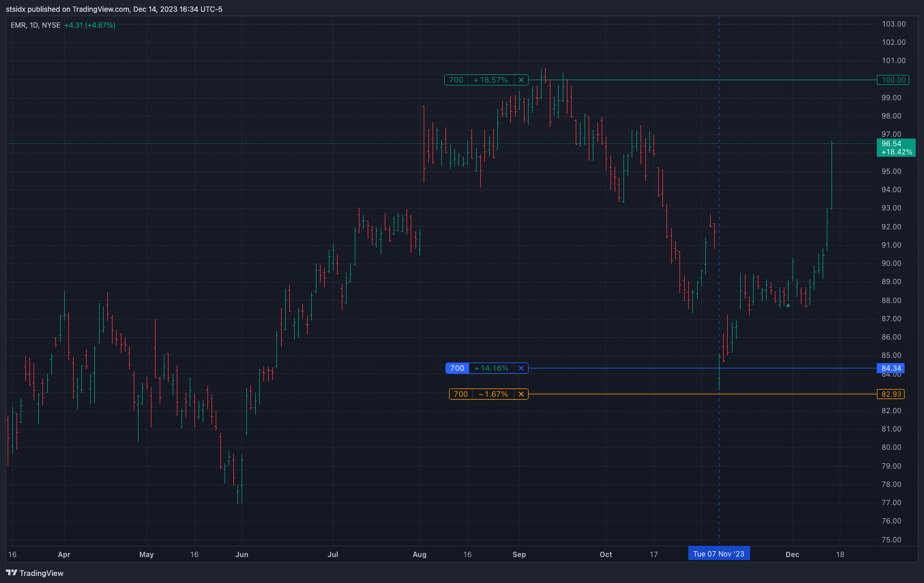Screen dimensions: 924x583
Task: Click the Dec label on time axis
Action: pos(793,555)
